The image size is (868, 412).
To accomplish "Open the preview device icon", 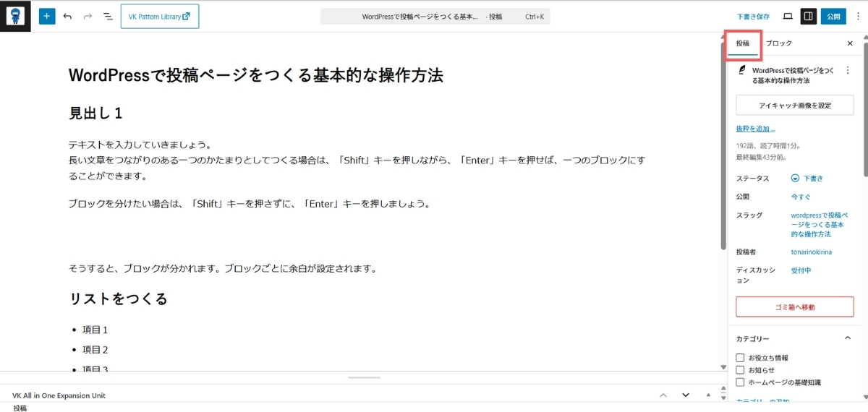I will 788,16.
